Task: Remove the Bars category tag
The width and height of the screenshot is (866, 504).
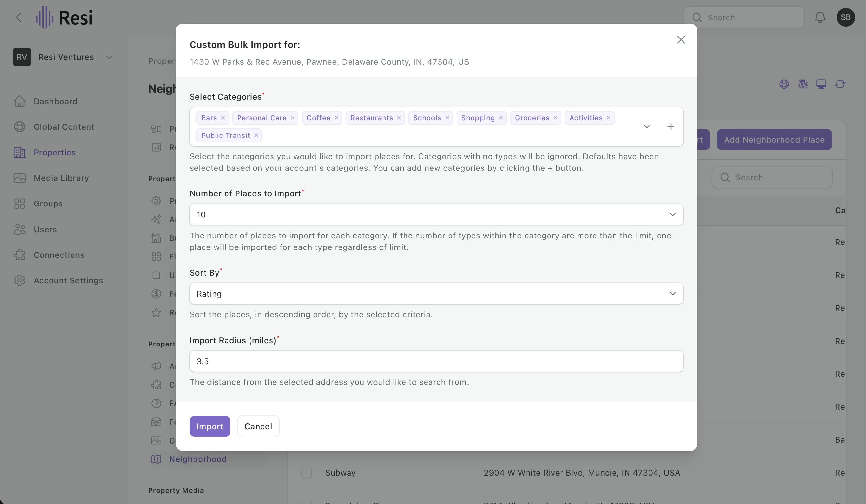Action: pyautogui.click(x=223, y=118)
